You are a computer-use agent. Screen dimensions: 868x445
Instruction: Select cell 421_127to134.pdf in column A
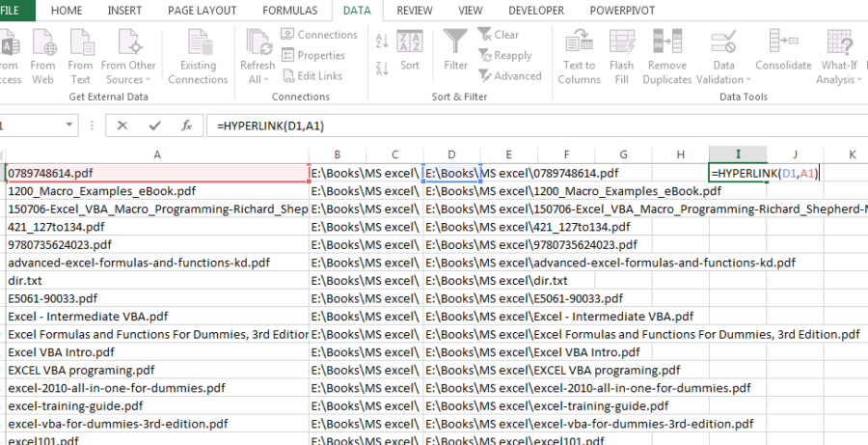(x=157, y=227)
